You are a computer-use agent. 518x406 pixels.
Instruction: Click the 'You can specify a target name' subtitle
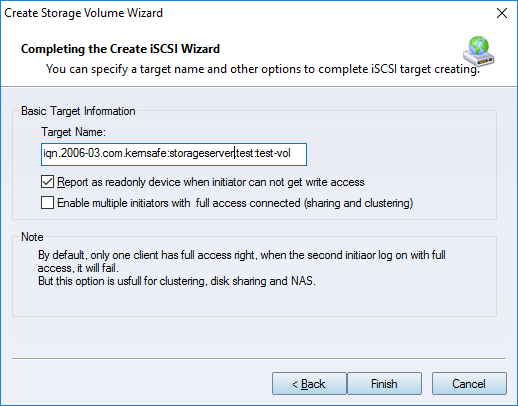tap(263, 69)
